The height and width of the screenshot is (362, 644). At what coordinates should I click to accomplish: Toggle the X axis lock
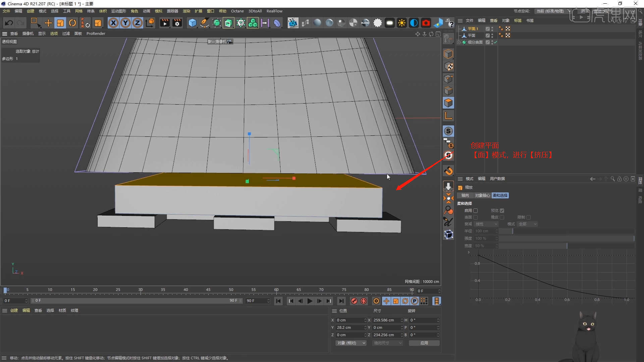click(x=113, y=23)
